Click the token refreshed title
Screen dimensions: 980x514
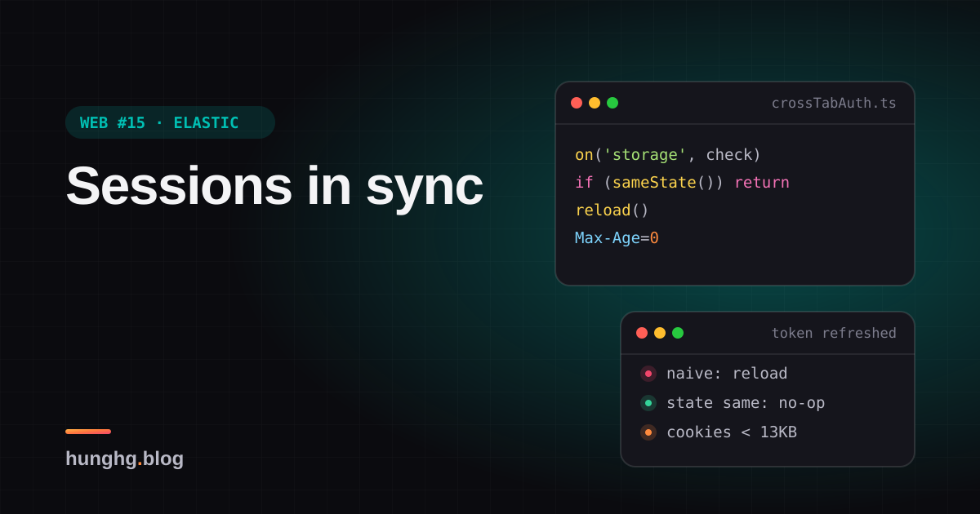[834, 333]
